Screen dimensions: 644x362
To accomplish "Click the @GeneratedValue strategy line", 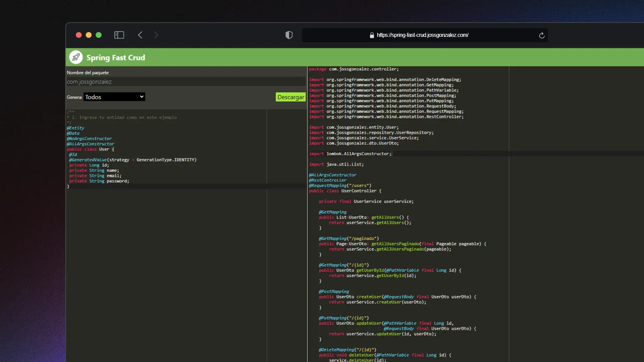I will [133, 160].
